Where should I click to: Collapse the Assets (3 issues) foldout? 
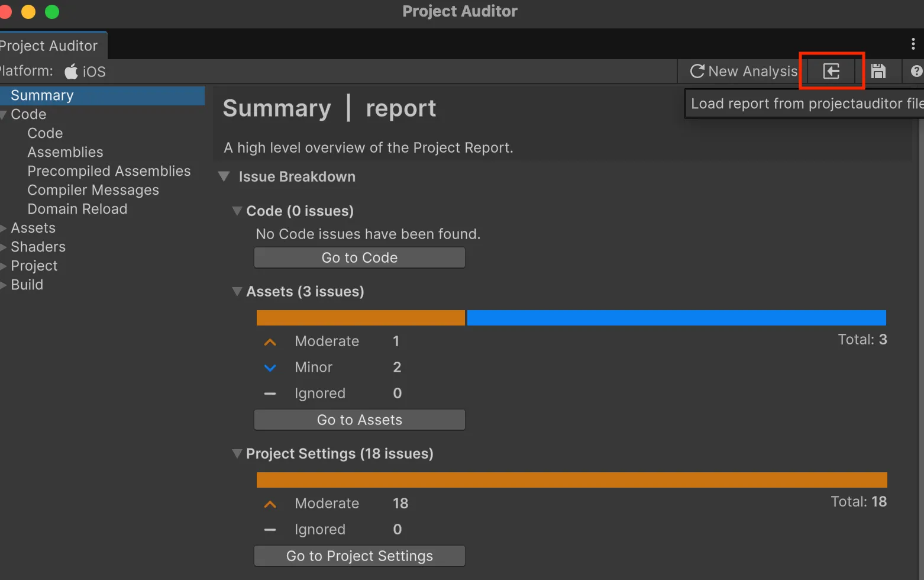tap(237, 292)
